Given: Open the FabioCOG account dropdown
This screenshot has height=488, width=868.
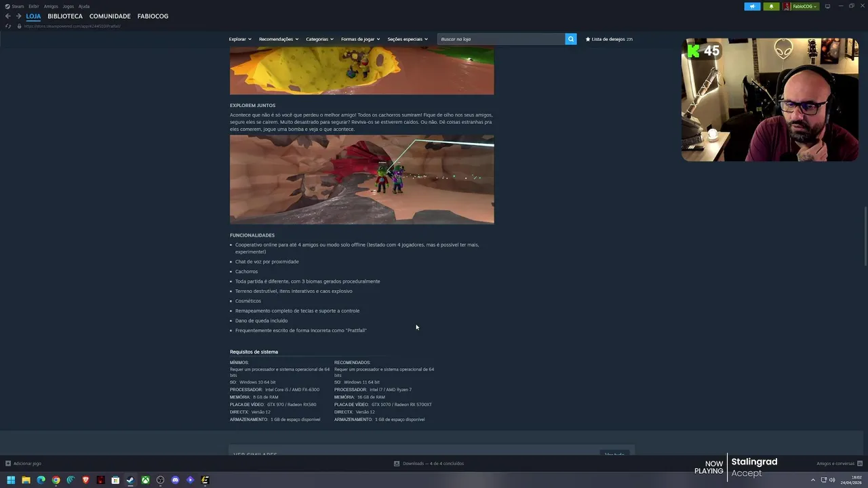Looking at the screenshot, I should 804,6.
